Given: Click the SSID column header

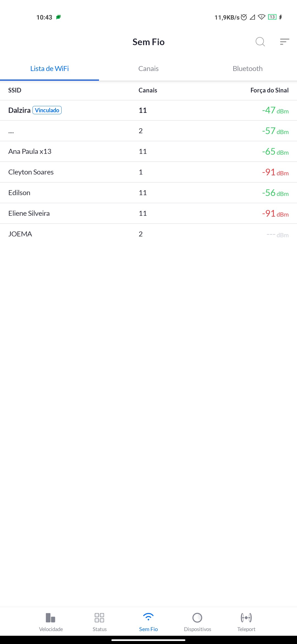Looking at the screenshot, I should coord(15,90).
